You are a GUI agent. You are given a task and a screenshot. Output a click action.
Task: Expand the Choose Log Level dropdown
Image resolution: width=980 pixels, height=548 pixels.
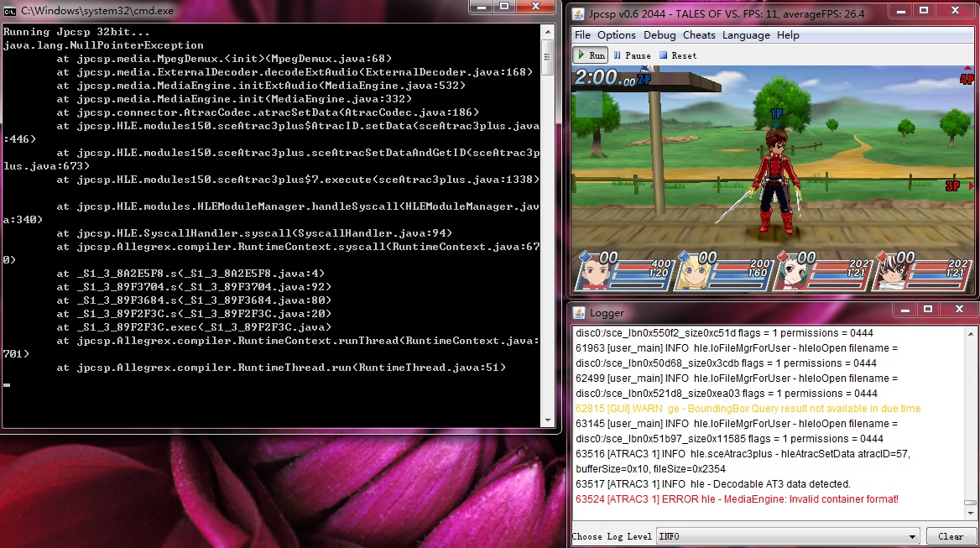(913, 536)
